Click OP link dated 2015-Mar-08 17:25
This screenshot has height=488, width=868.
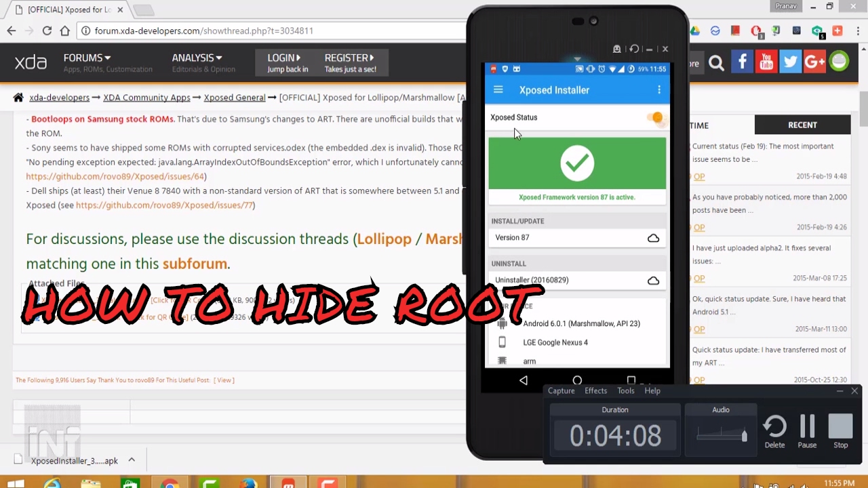pos(698,278)
